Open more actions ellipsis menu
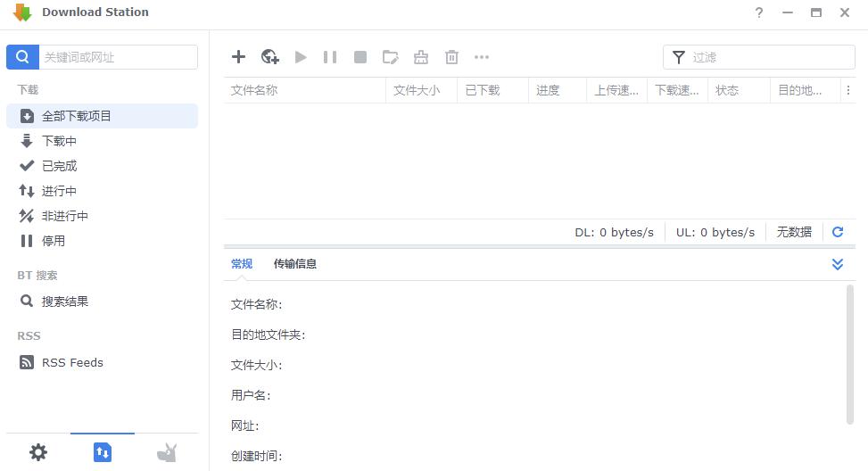Viewport: 868px width, 471px height. click(482, 57)
